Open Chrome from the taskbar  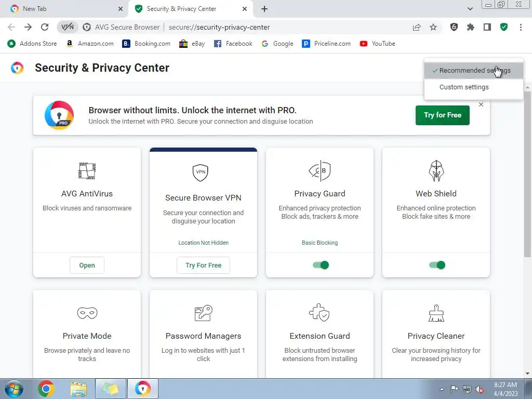[46, 389]
